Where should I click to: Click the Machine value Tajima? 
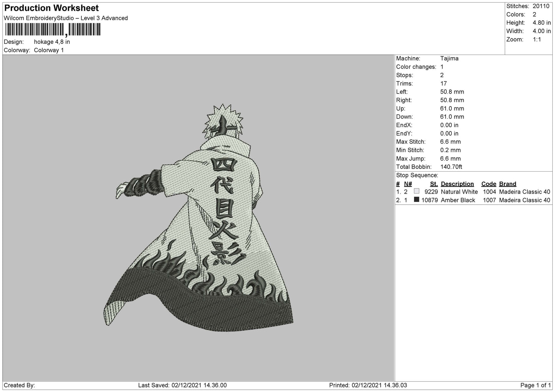tap(449, 58)
